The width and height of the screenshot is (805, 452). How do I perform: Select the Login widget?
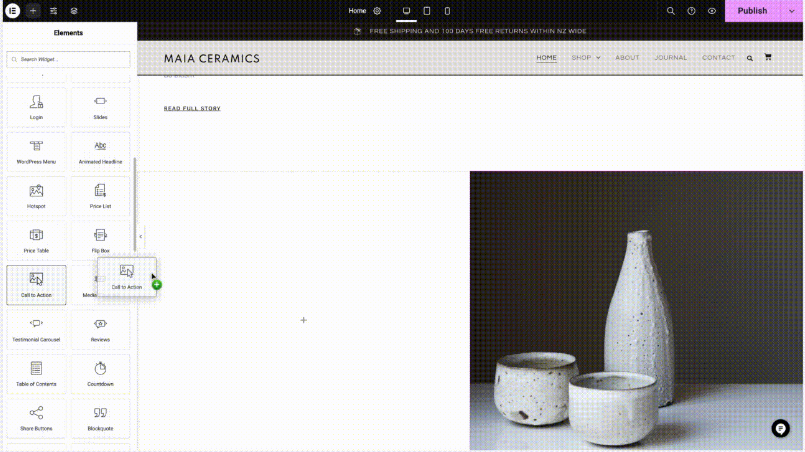click(36, 107)
